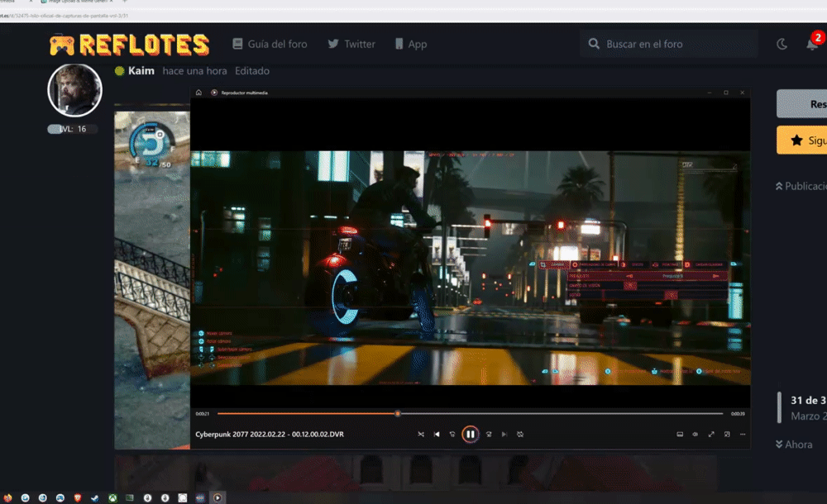This screenshot has width=827, height=504.
Task: Open Steam from the taskbar
Action: click(95, 497)
